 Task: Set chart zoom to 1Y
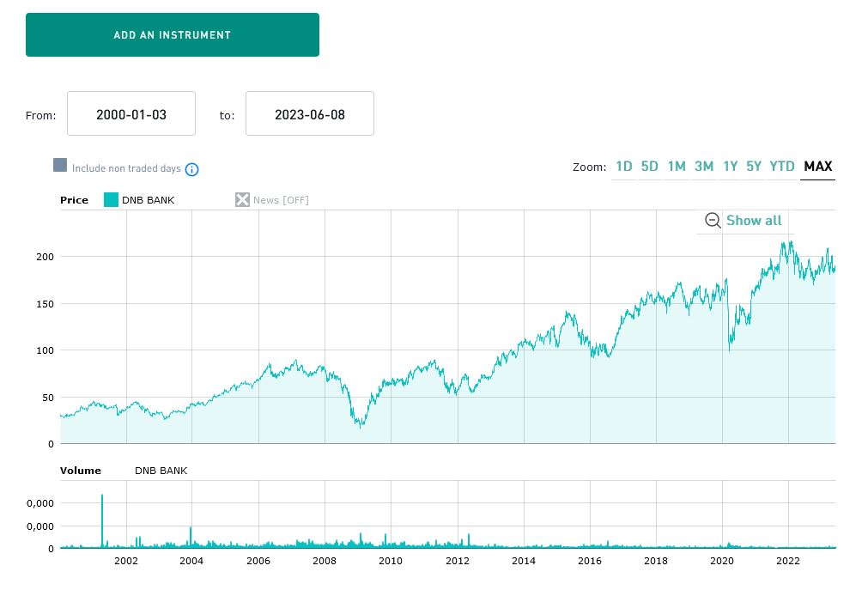730,167
